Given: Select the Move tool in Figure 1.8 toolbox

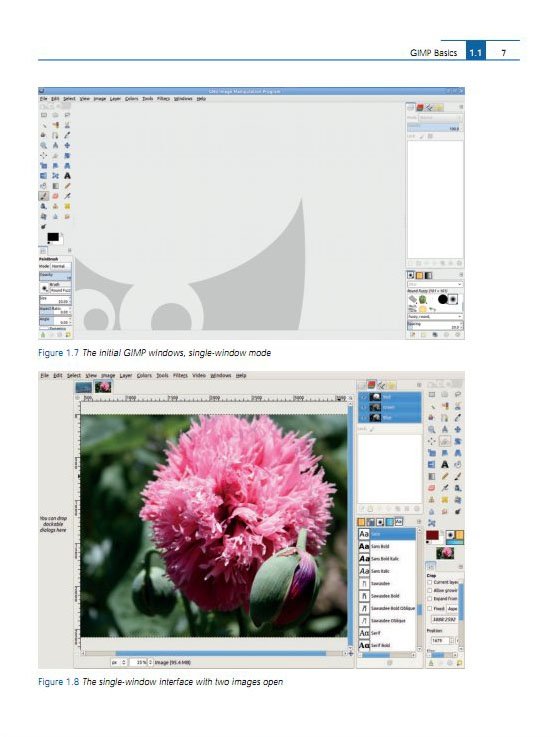Looking at the screenshot, I should point(457,429).
